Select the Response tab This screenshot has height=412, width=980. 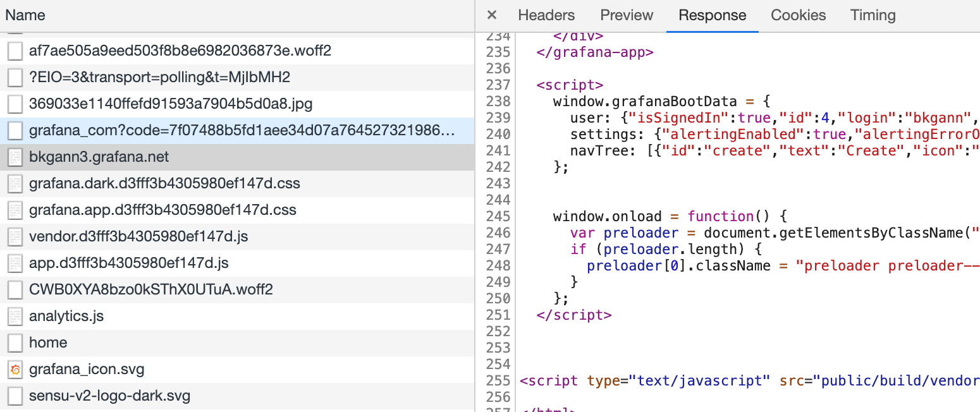point(712,15)
